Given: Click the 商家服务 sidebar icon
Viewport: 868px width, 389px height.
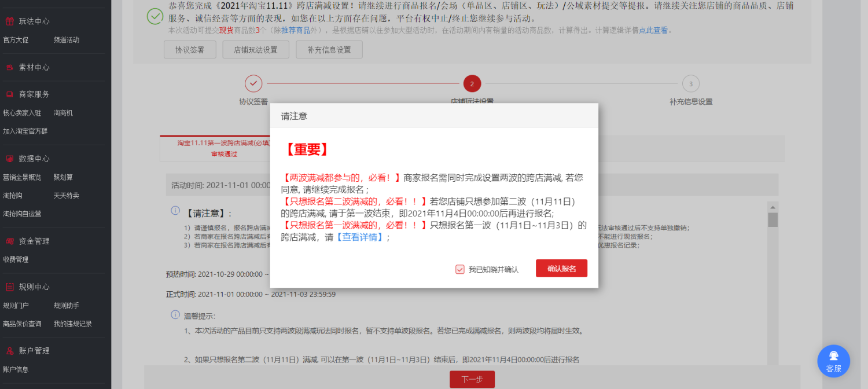Looking at the screenshot, I should tap(9, 94).
